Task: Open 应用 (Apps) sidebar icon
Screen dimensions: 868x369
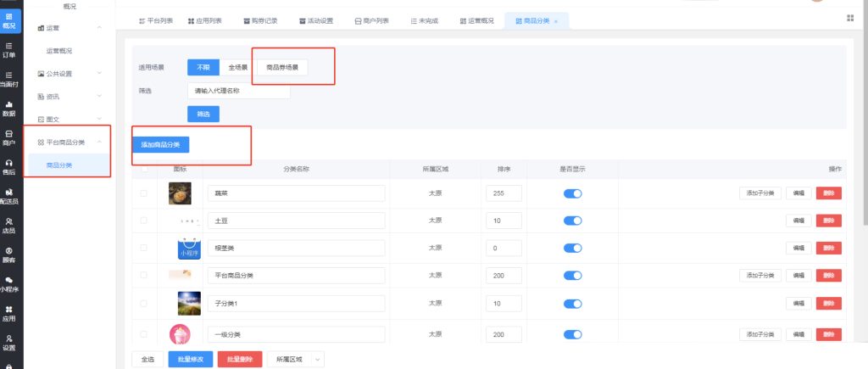Action: coord(9,314)
